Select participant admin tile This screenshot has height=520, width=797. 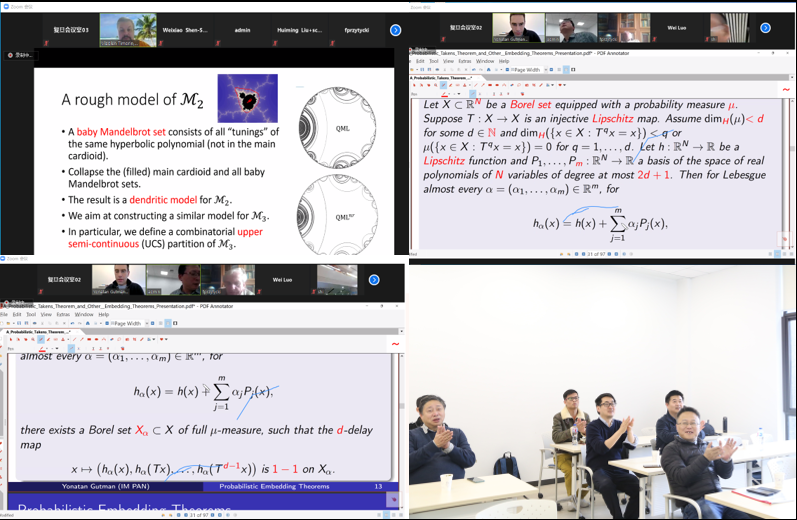(x=242, y=30)
